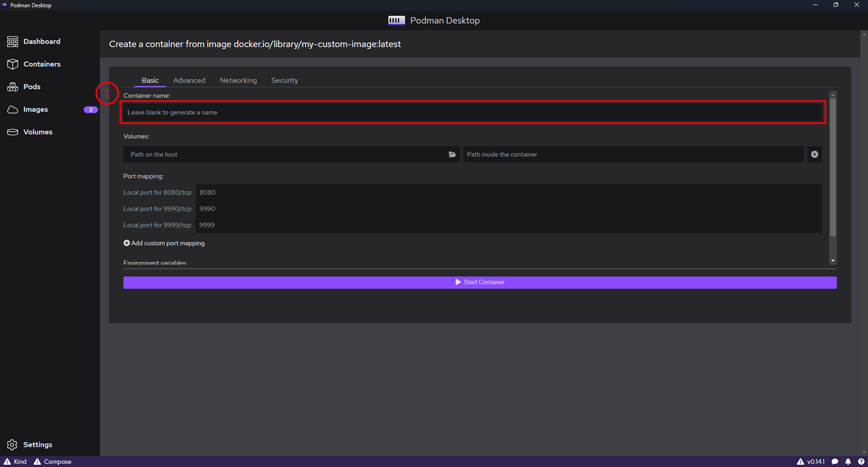The height and width of the screenshot is (467, 868).
Task: Click Compose status bar entry
Action: (52, 462)
